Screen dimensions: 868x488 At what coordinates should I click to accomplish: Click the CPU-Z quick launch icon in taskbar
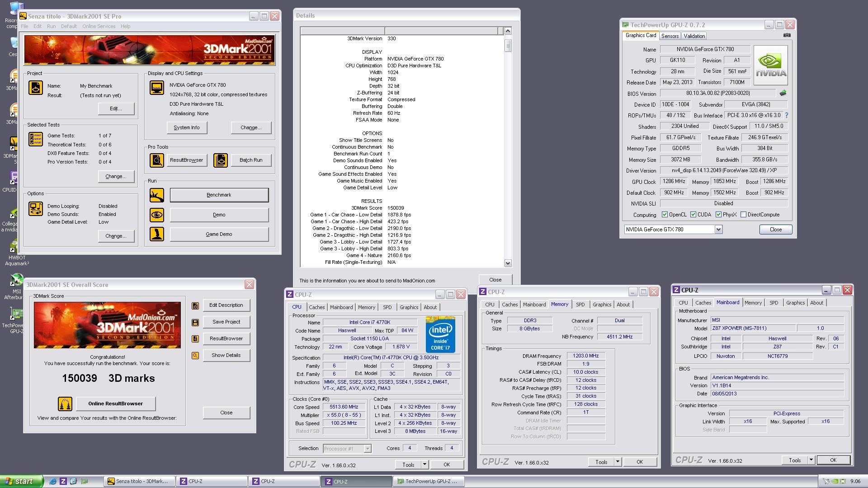click(63, 481)
